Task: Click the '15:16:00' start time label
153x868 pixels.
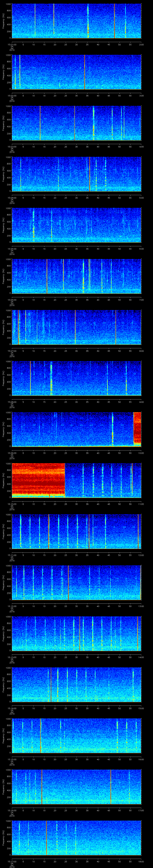Action: tap(12, 810)
